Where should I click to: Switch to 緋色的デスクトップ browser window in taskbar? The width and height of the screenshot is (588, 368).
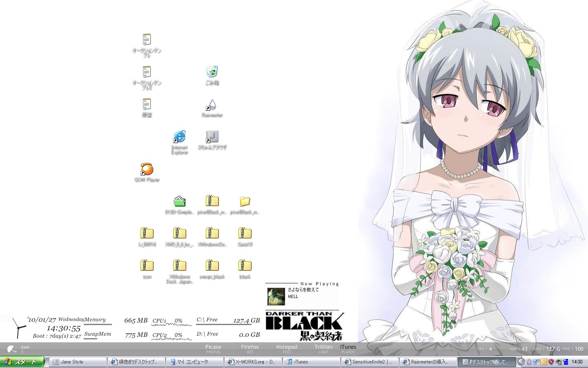(x=136, y=362)
